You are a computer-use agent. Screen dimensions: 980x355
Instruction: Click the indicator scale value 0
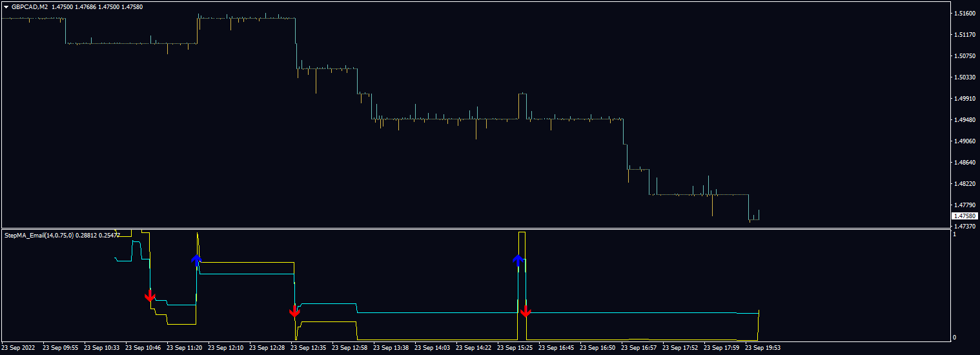click(x=955, y=338)
